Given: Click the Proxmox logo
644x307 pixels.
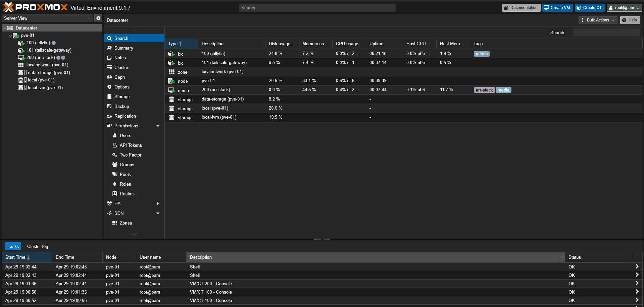Looking at the screenshot, I should tap(35, 7).
